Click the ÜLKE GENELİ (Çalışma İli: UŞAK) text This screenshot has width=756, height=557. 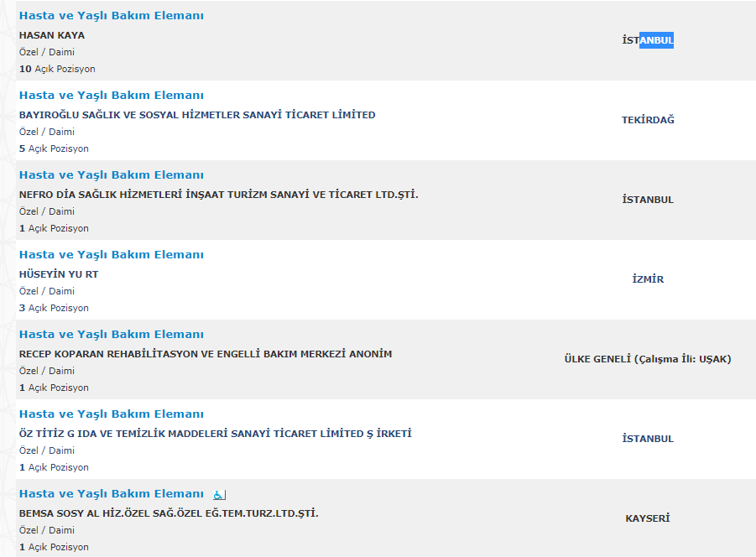click(x=648, y=359)
